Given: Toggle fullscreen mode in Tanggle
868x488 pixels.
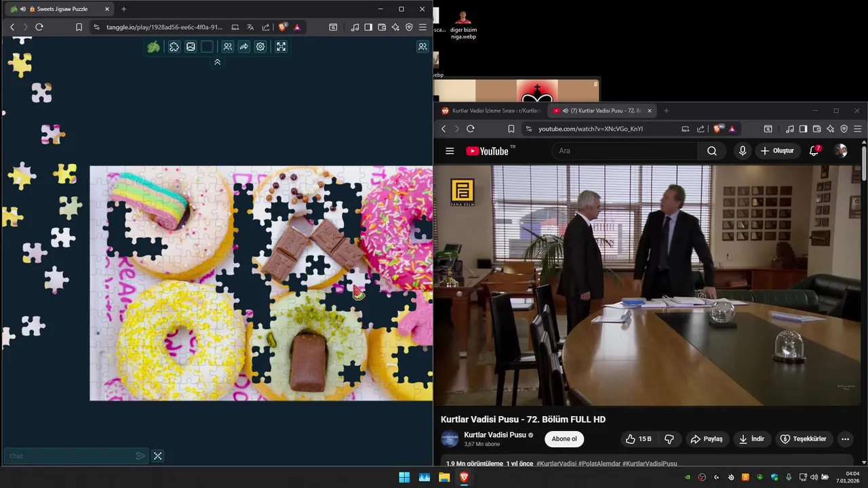Looking at the screenshot, I should [x=281, y=47].
